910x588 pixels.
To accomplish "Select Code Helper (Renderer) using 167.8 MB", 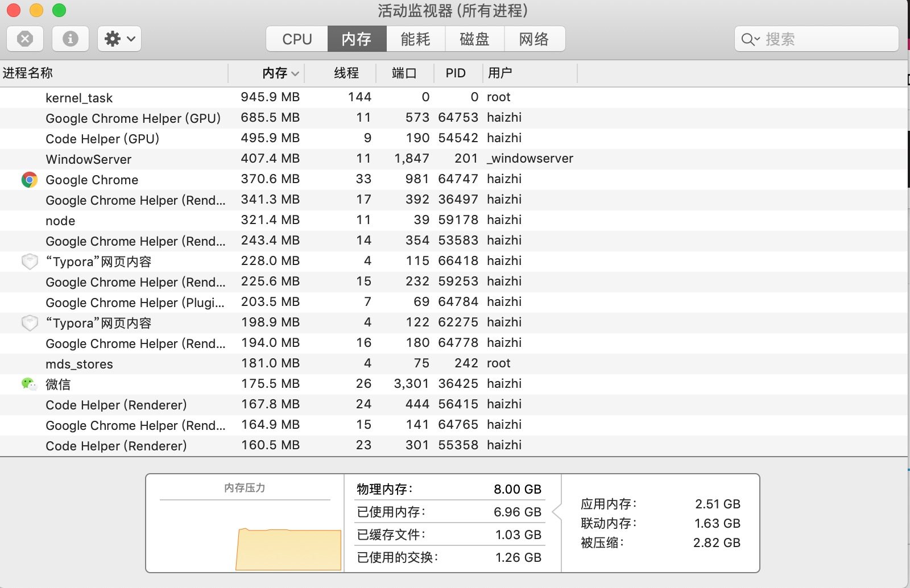I will click(116, 405).
